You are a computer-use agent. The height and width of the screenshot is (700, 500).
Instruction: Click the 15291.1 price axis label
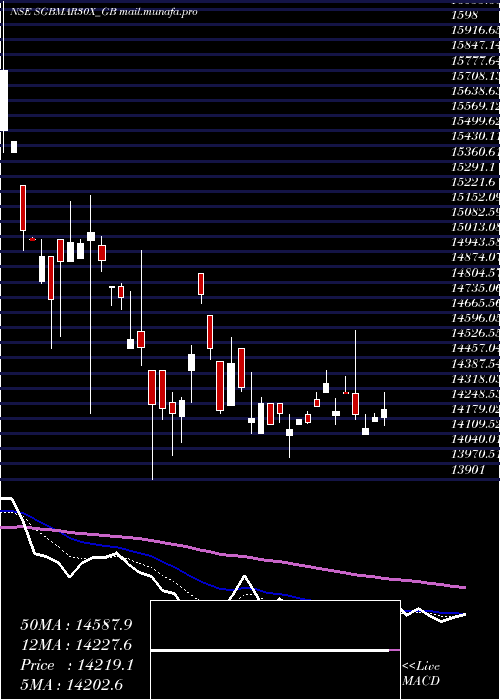[x=473, y=167]
